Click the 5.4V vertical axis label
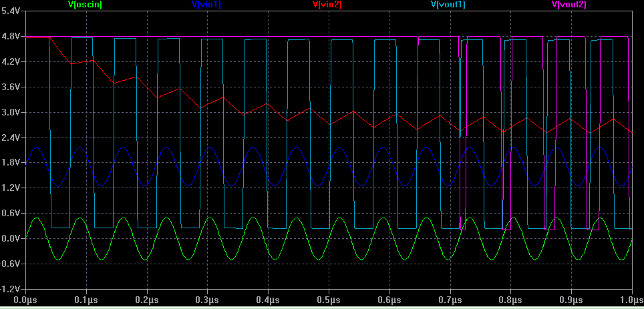Image resolution: width=644 pixels, height=309 pixels. point(11,11)
